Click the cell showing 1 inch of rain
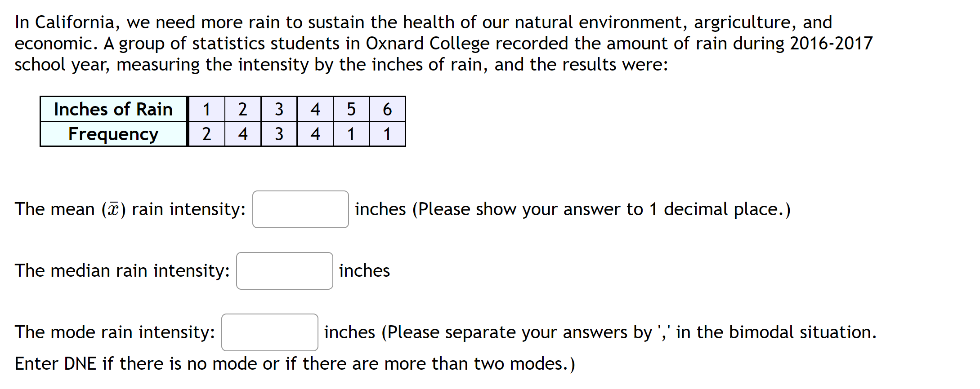 [207, 109]
